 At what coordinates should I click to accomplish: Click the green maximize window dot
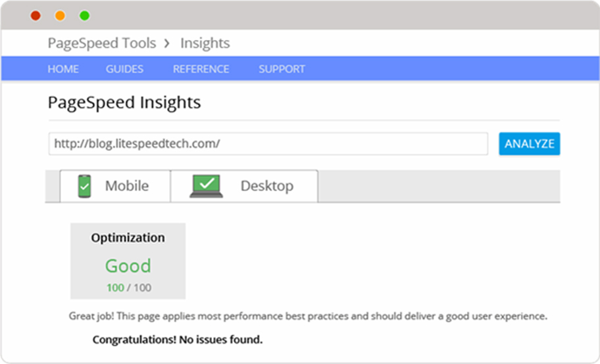pos(84,16)
